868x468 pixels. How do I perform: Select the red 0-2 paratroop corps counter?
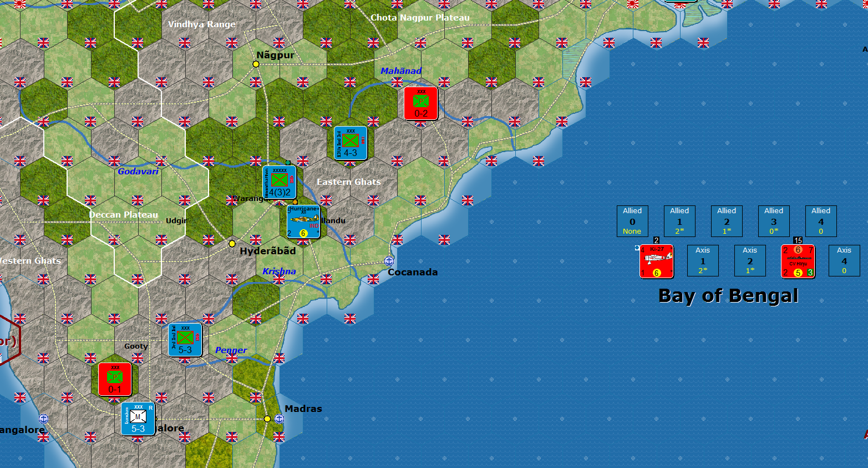pos(420,103)
